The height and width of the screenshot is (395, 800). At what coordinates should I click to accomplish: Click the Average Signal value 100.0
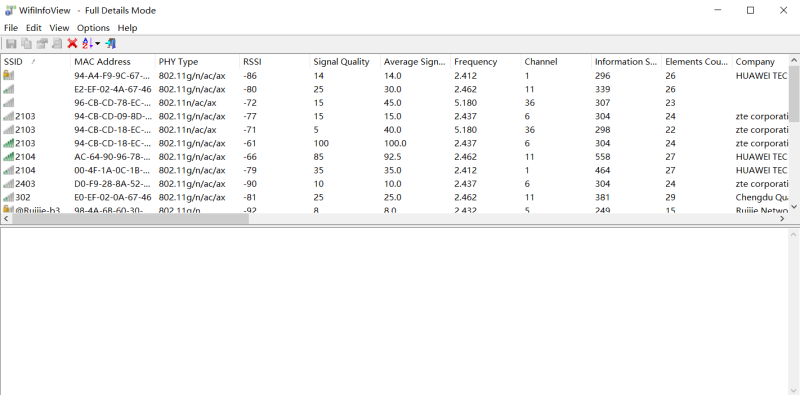click(395, 143)
